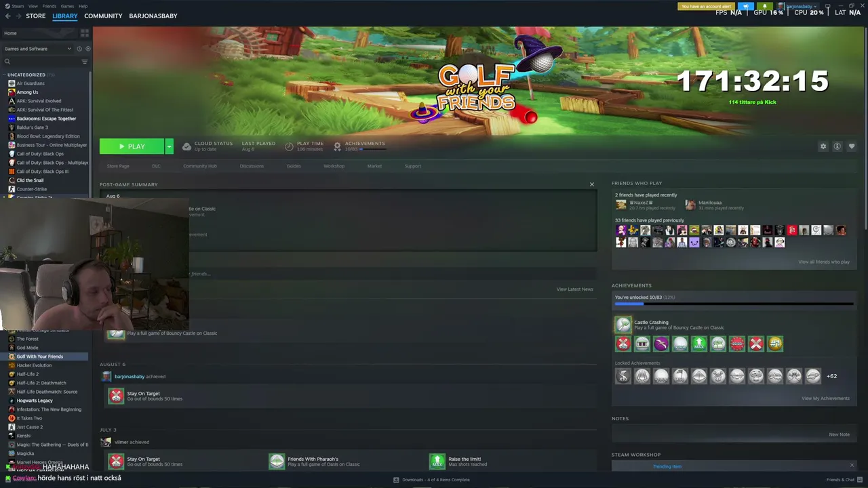Open notifications bell button

tap(765, 7)
